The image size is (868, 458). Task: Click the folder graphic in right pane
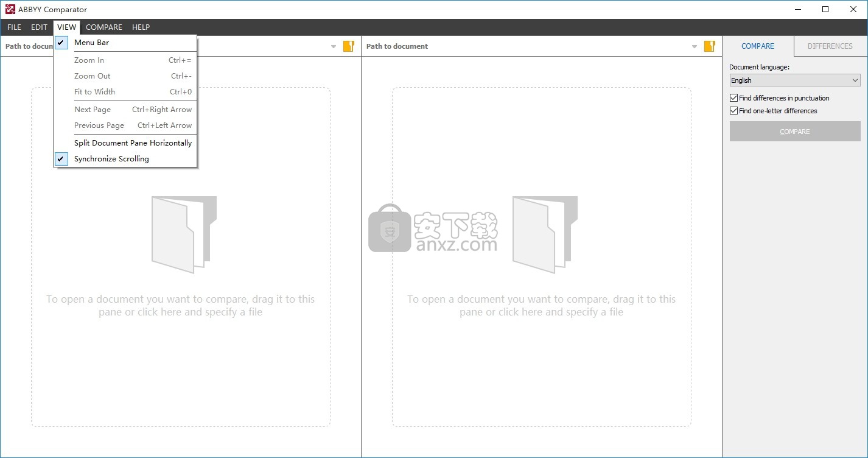point(545,234)
